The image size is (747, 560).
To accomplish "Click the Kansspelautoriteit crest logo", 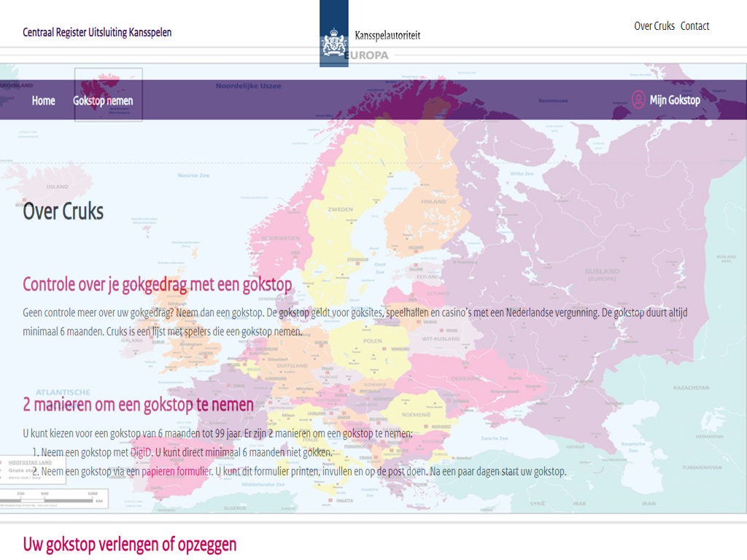I will tap(334, 34).
